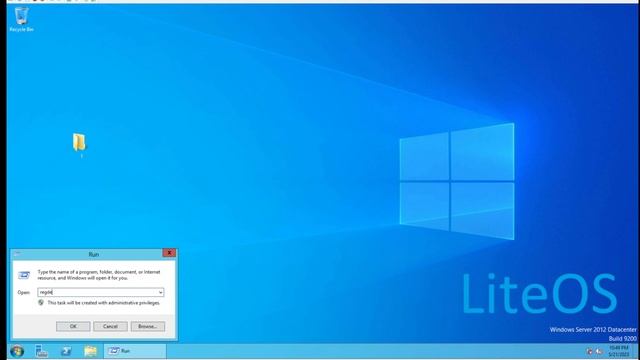Click the 'Open:' label
The height and width of the screenshot is (360, 640).
[24, 293]
